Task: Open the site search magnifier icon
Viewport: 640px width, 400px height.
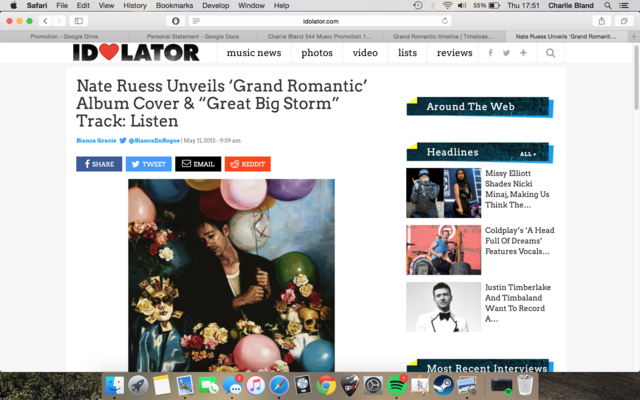Action: (x=550, y=53)
